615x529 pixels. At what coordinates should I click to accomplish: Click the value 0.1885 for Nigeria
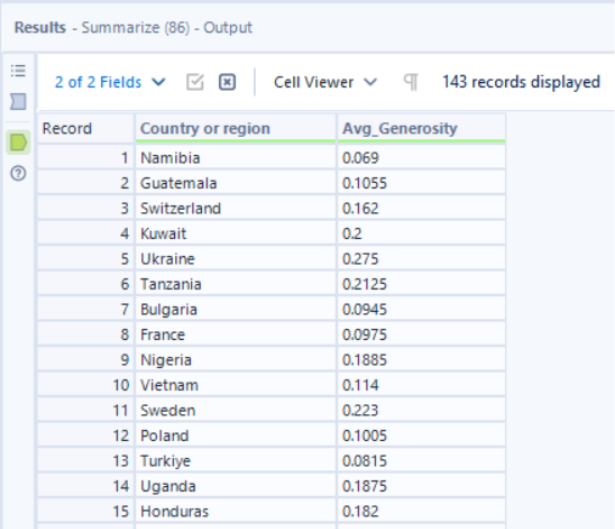click(421, 360)
